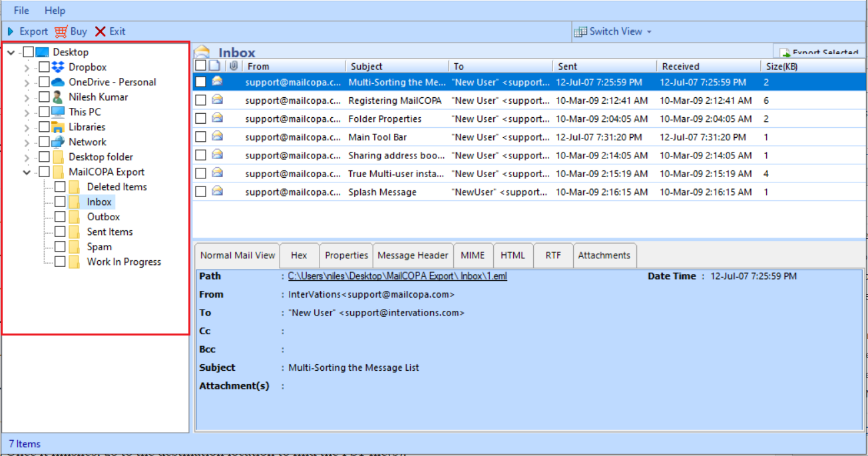Screen dimensions: 868x456
Task: Expand the Libraries node
Action: (27, 127)
